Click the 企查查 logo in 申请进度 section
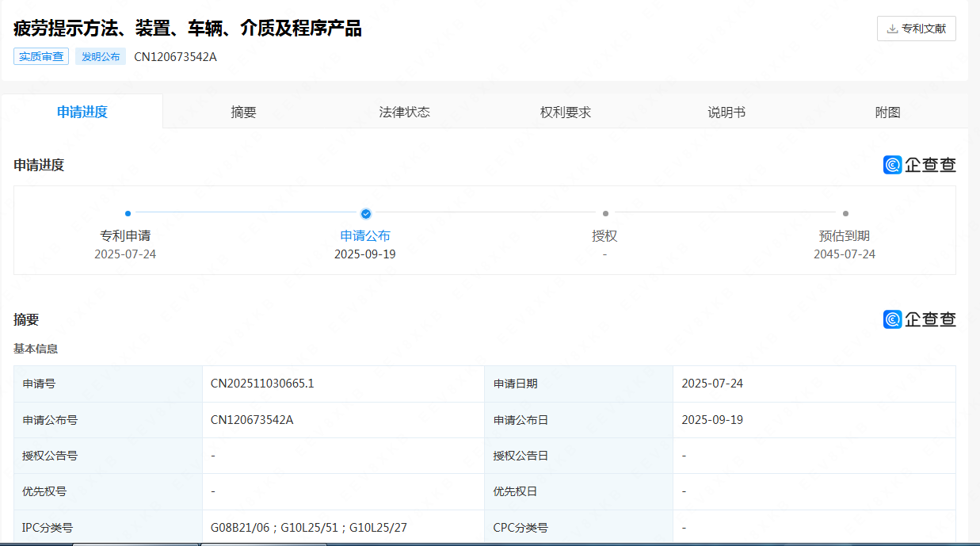This screenshot has width=980, height=546. (x=919, y=165)
